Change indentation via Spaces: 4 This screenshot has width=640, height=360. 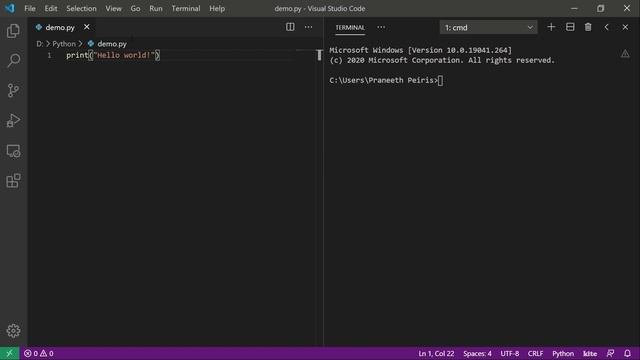point(477,353)
